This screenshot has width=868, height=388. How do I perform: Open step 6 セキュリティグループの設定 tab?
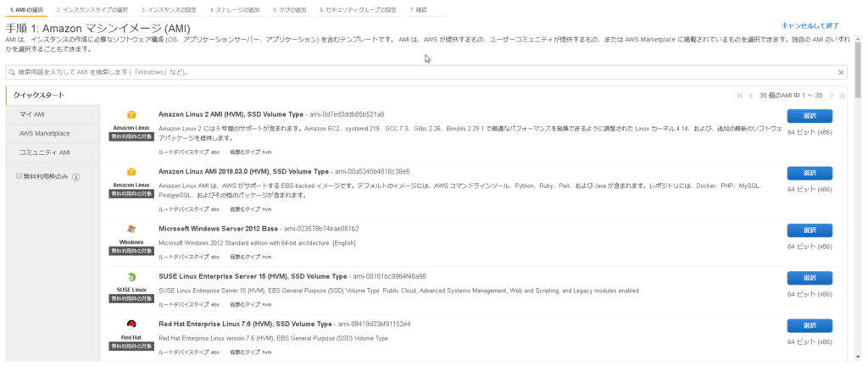pos(358,10)
